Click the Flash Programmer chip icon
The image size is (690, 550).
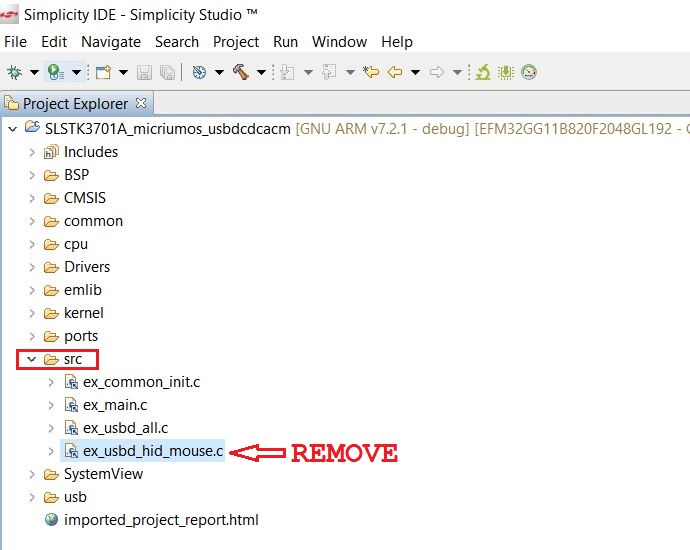tap(506, 72)
